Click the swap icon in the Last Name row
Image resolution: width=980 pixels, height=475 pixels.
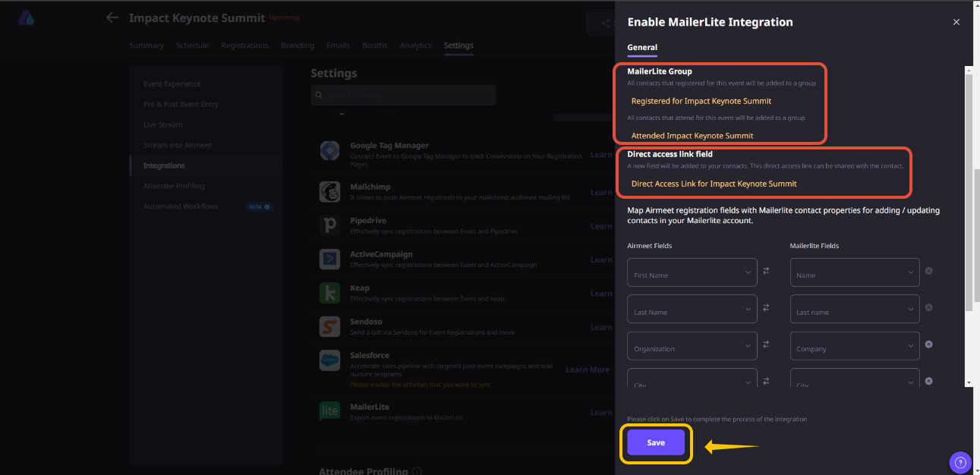(x=766, y=307)
